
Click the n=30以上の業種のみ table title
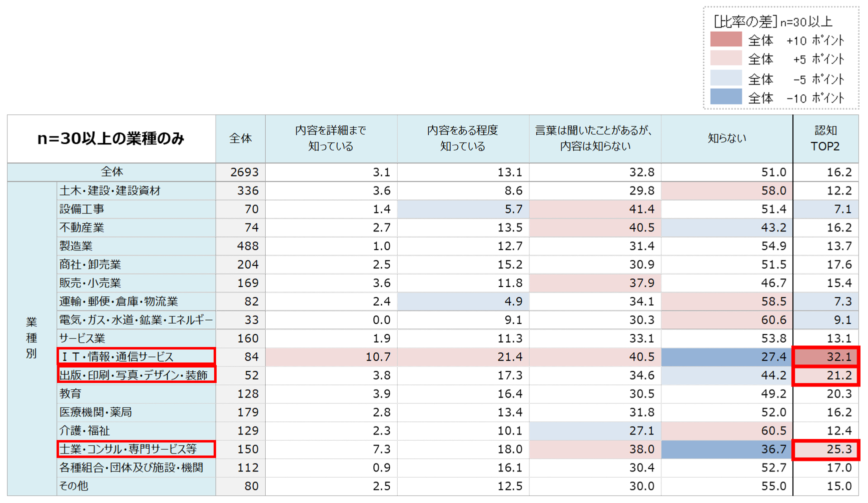pyautogui.click(x=111, y=138)
